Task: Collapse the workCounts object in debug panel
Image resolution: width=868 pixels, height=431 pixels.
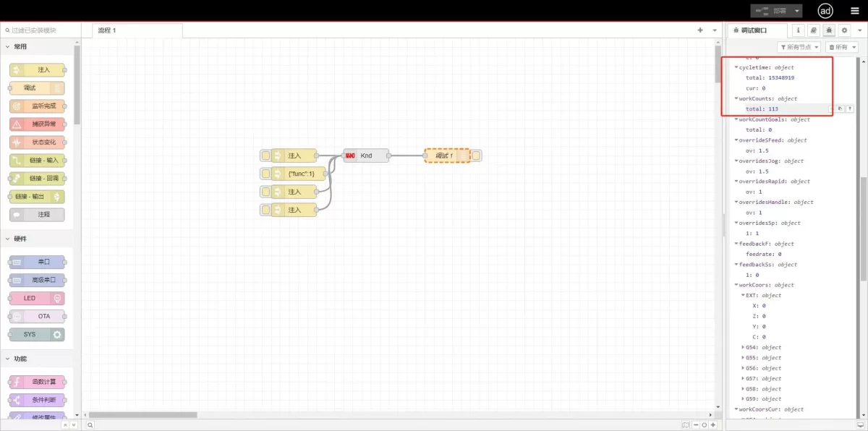Action: click(x=736, y=98)
